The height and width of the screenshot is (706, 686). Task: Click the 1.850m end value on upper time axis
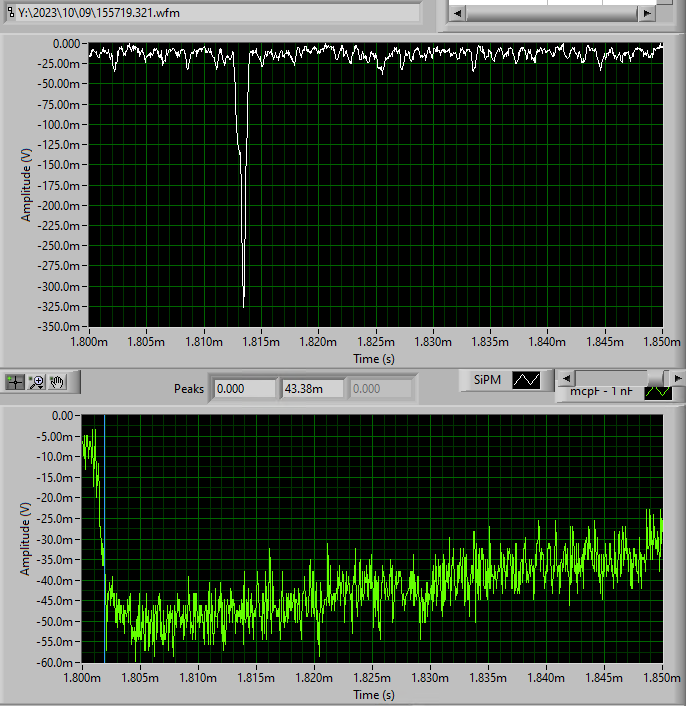[662, 342]
